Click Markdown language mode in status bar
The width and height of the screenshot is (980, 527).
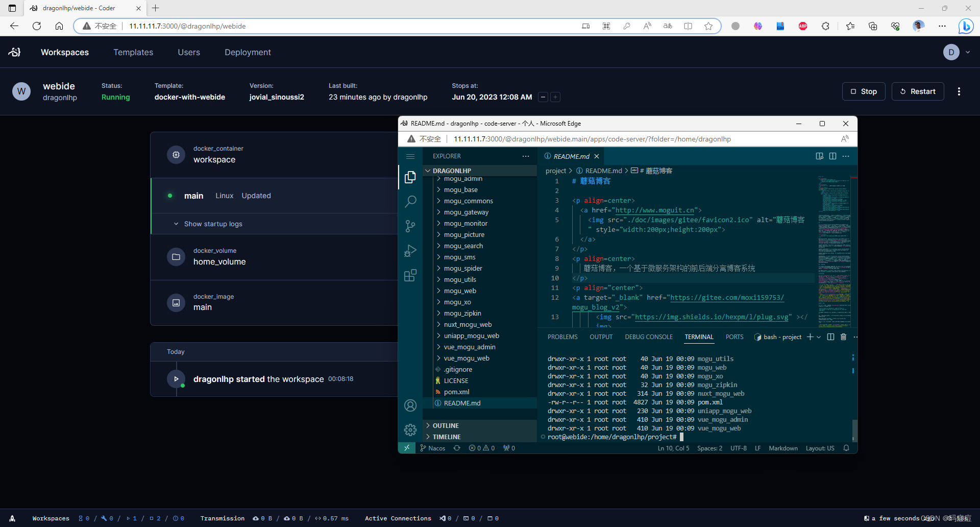[x=783, y=448]
